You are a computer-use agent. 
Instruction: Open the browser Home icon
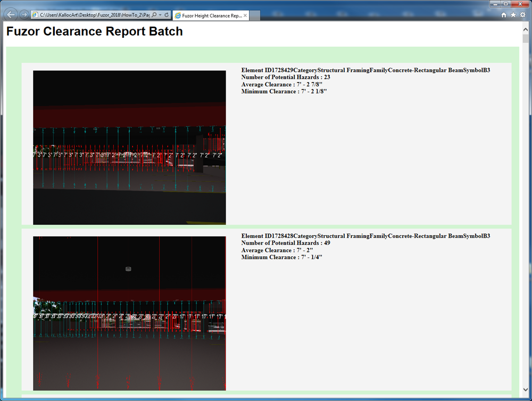(x=504, y=15)
